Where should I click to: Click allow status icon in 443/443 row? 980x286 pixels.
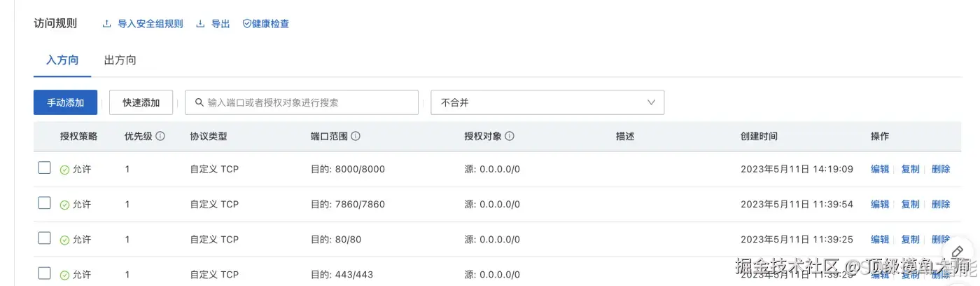click(64, 275)
